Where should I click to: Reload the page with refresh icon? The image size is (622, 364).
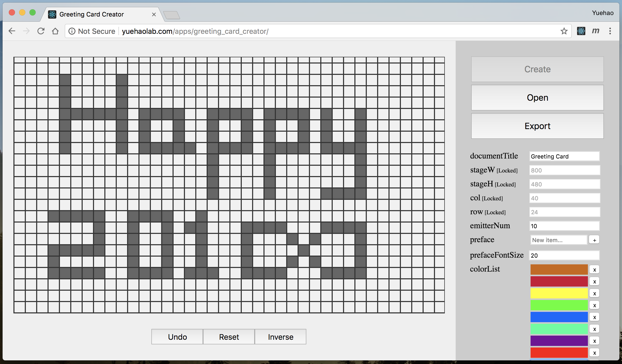[41, 31]
